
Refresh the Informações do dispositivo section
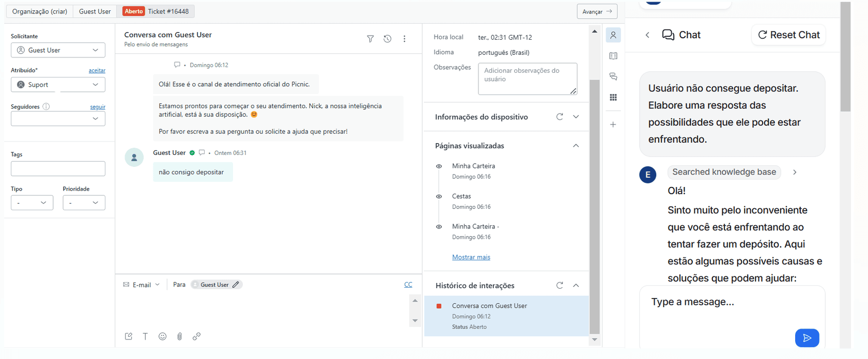coord(560,117)
